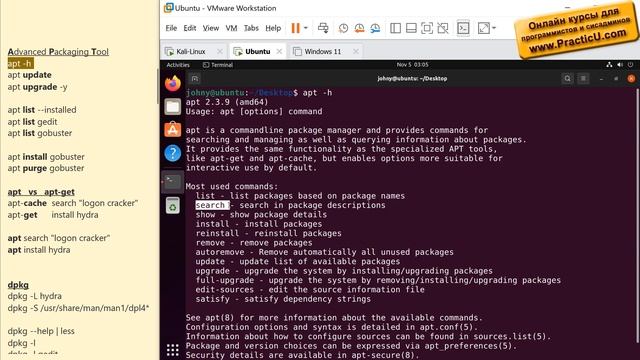Click the terminal window vertical scrollbar
The image size is (640, 360).
637,216
